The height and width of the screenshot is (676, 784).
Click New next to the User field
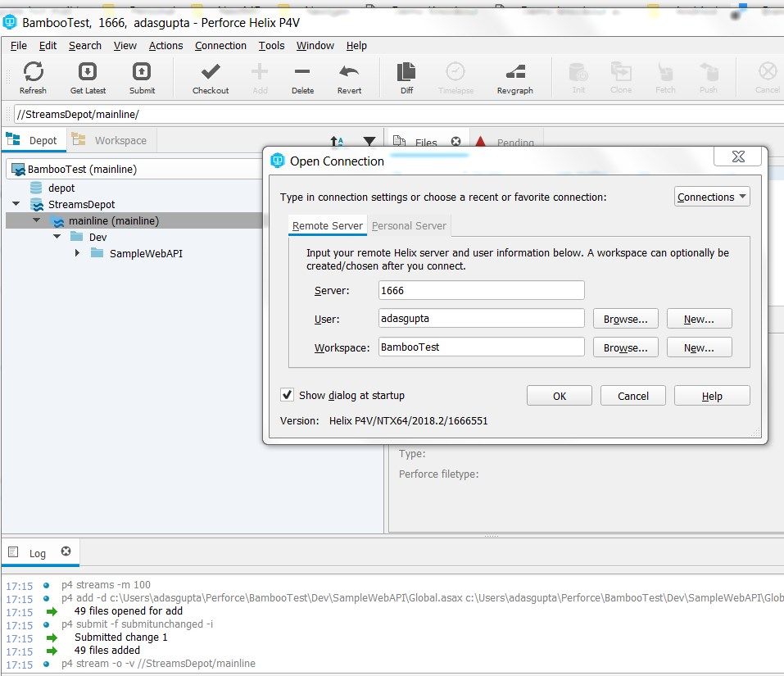[x=699, y=319]
